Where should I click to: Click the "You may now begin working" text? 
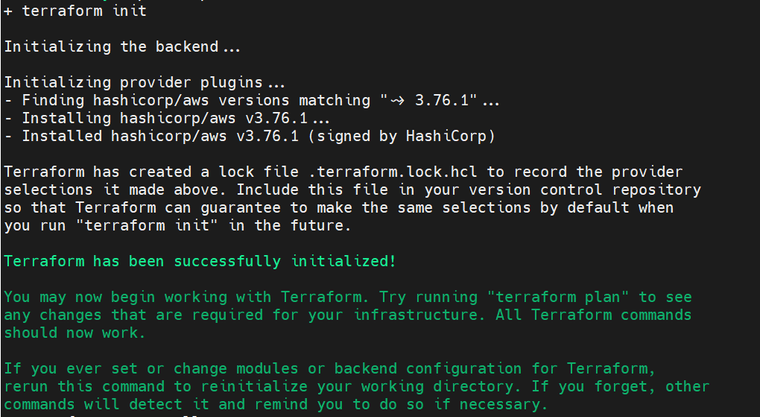coord(116,297)
